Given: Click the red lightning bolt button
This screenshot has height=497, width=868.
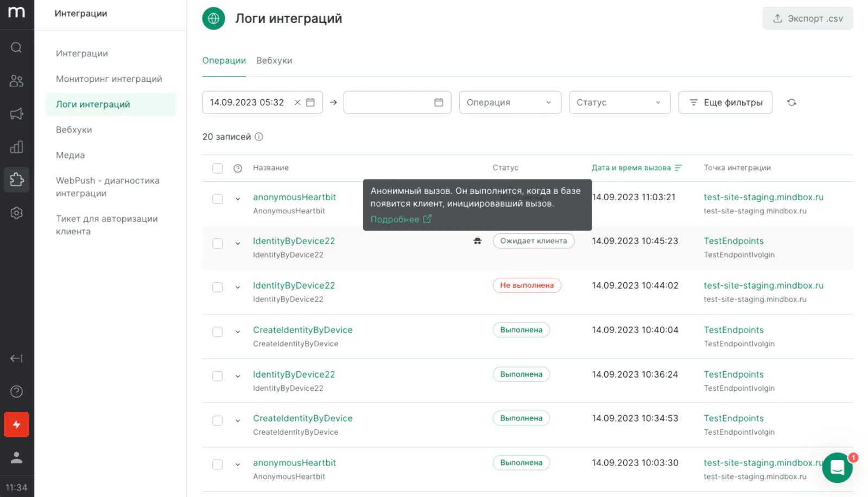Looking at the screenshot, I should point(16,424).
